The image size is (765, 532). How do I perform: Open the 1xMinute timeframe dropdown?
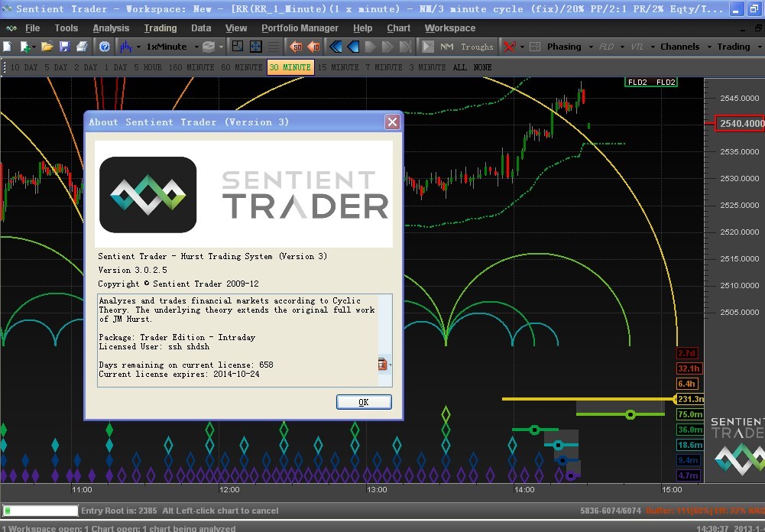(196, 47)
